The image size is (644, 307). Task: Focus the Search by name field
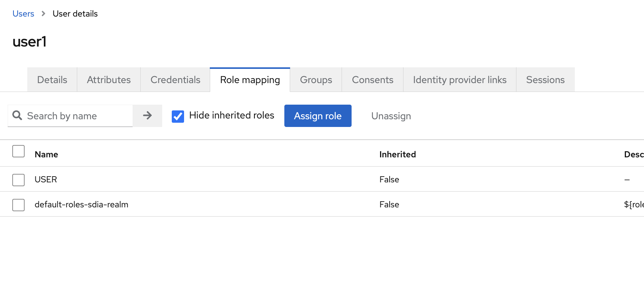(77, 116)
